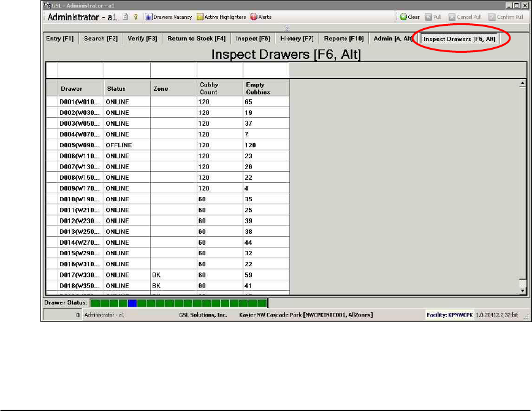Switch to the Entry [F1] tab
The image size is (532, 411).
coord(59,39)
